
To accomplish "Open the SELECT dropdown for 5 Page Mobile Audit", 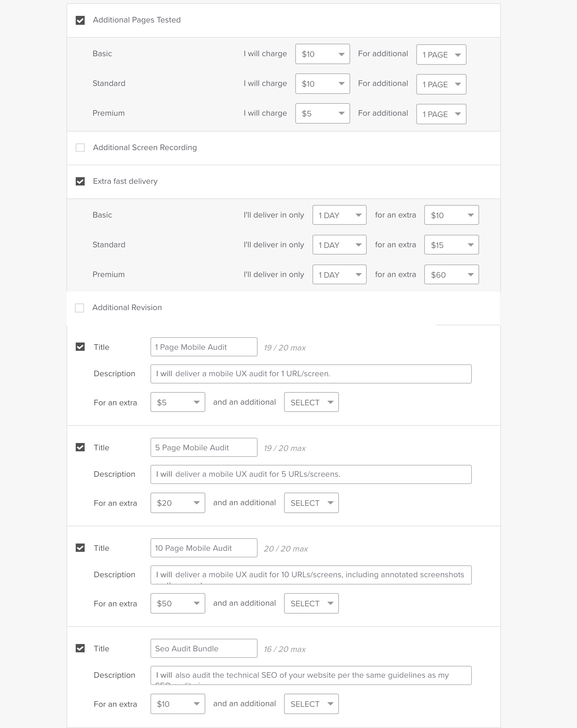I will [311, 503].
